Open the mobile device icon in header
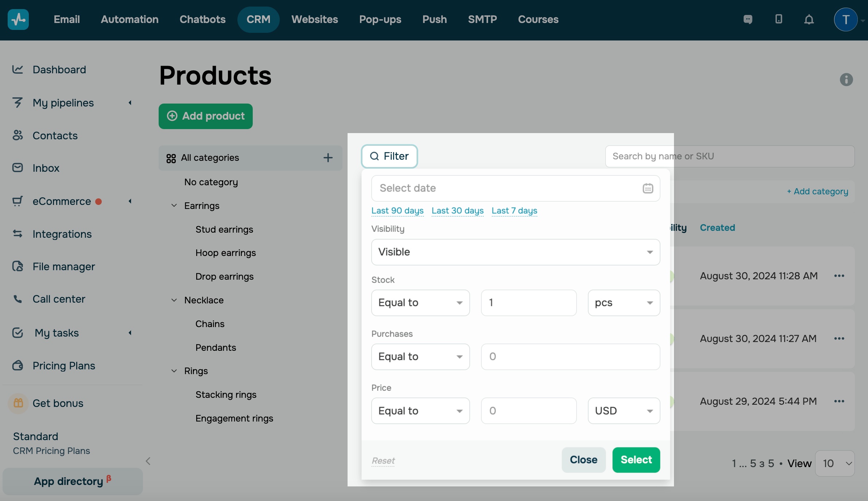868x501 pixels. (x=779, y=19)
